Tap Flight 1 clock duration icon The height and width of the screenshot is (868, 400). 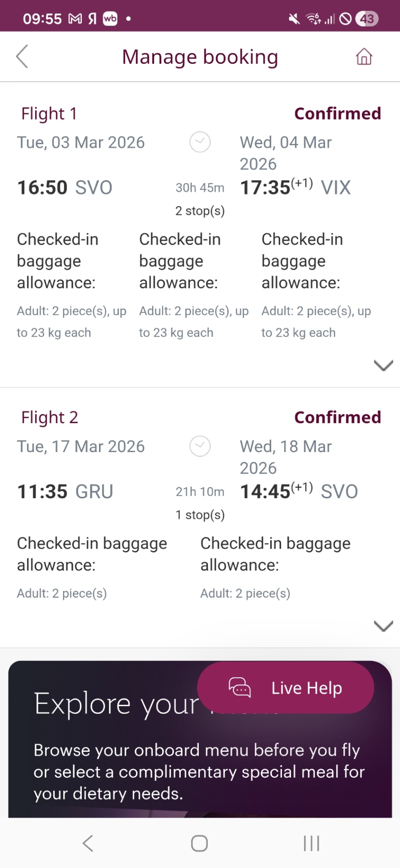pos(200,142)
